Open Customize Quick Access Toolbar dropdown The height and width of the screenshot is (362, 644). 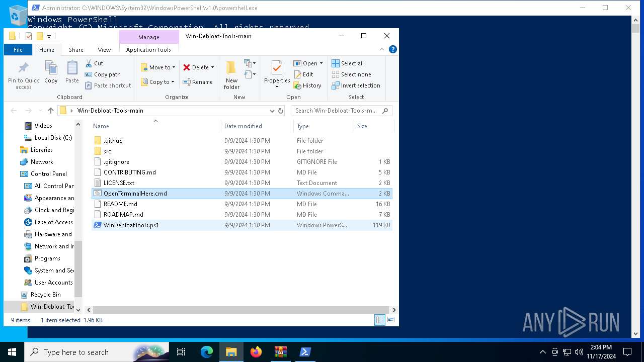(x=49, y=36)
